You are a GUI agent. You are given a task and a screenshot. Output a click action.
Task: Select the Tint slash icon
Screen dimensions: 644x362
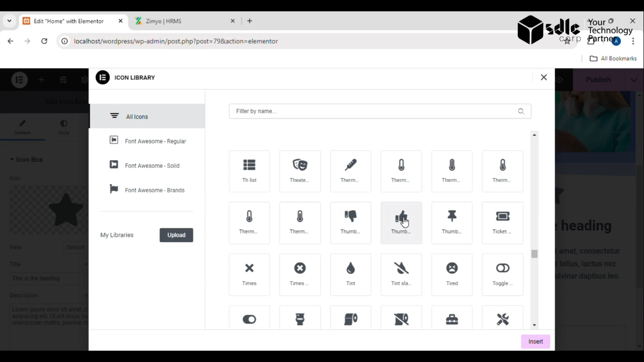coord(401,275)
